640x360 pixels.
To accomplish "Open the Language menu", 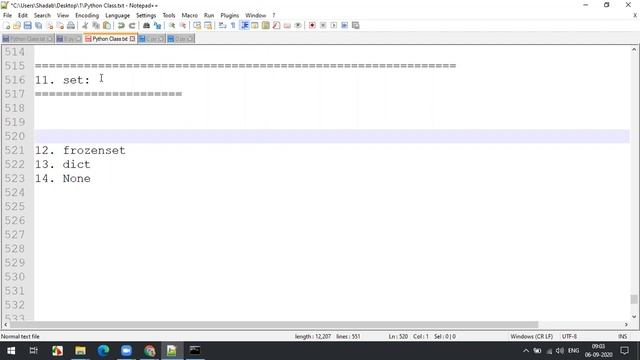I will click(118, 15).
